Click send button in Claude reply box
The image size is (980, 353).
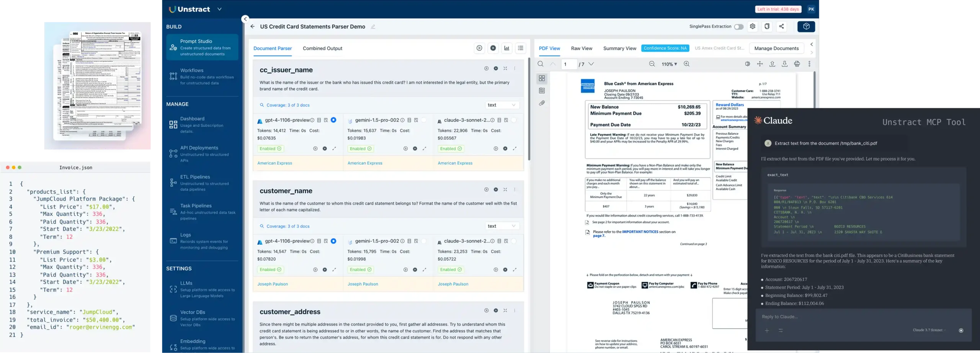(x=961, y=330)
